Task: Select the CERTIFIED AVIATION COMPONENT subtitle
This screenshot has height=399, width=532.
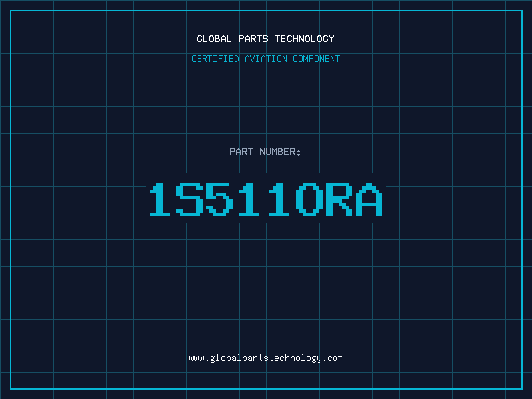Action: [x=265, y=59]
